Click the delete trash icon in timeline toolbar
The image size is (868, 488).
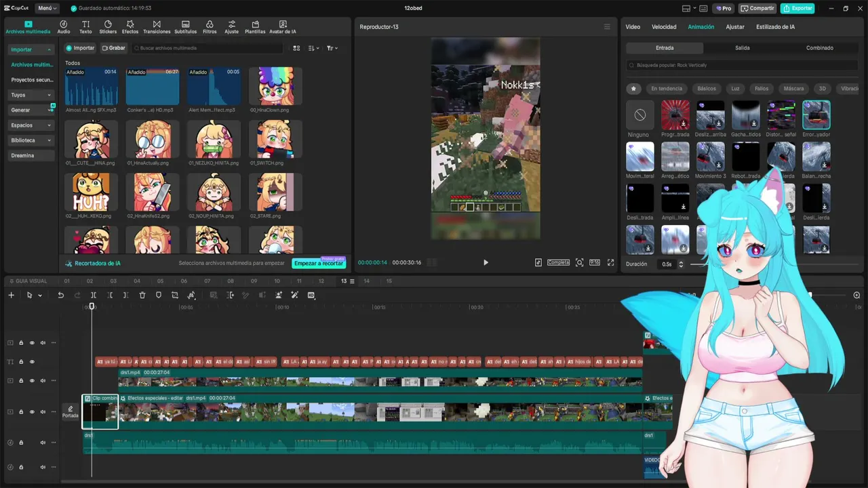click(x=142, y=296)
